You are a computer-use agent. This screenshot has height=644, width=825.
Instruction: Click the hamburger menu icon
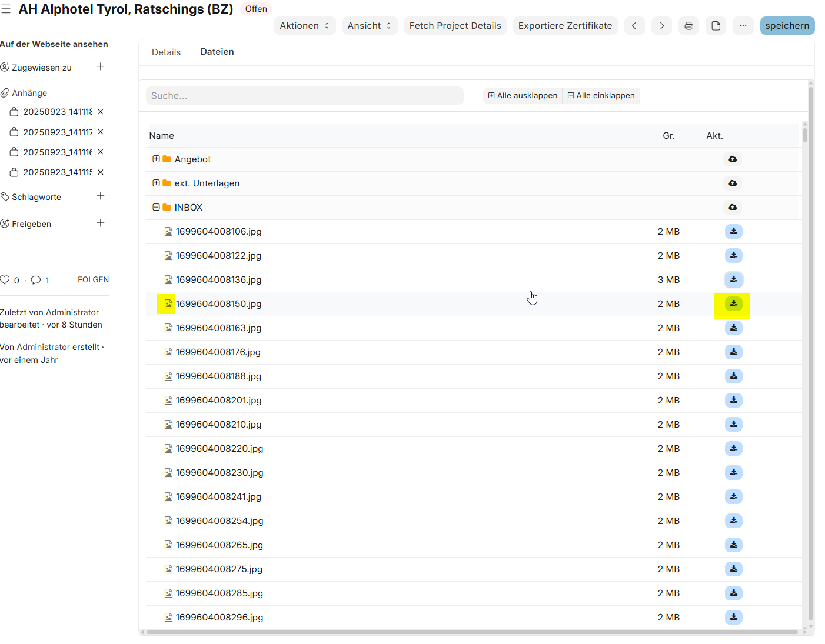tap(6, 9)
